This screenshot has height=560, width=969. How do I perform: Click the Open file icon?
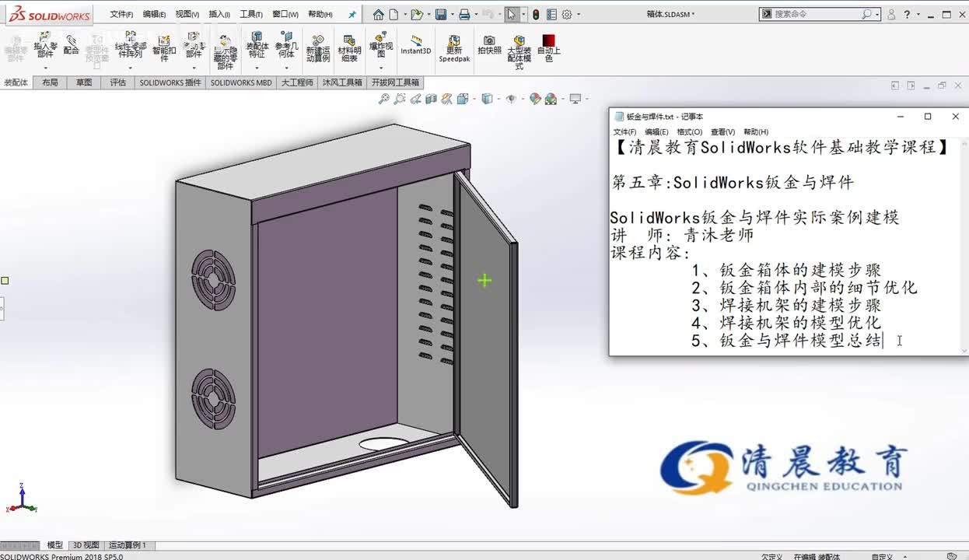pos(417,14)
